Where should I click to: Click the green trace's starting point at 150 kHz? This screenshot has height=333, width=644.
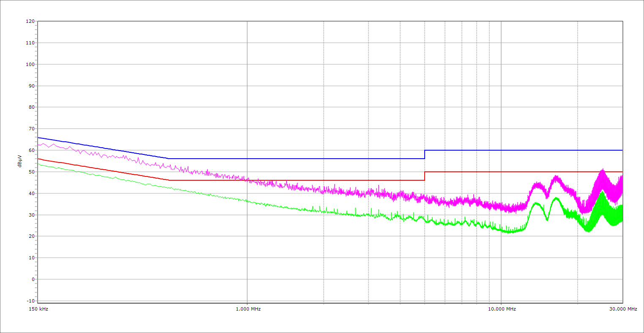click(x=38, y=164)
